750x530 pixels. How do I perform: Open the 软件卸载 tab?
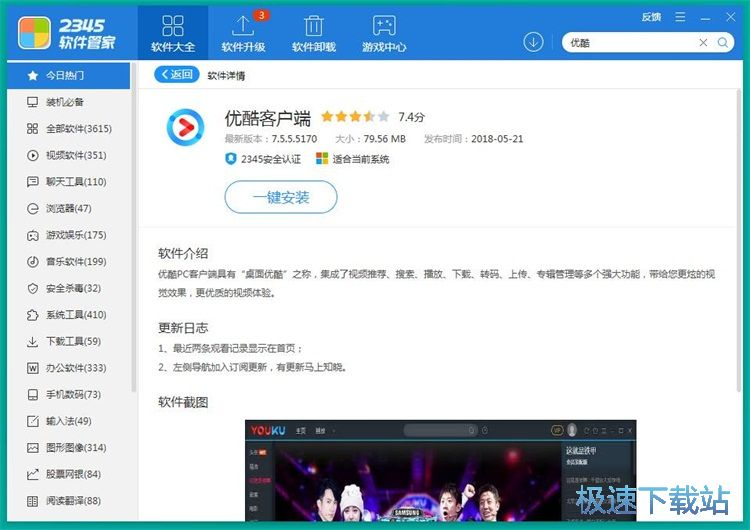click(314, 33)
